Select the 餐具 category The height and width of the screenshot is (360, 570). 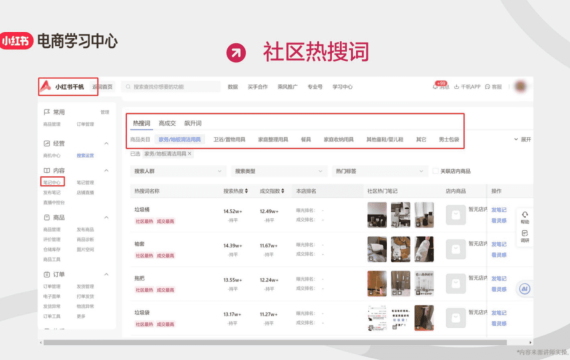(306, 139)
